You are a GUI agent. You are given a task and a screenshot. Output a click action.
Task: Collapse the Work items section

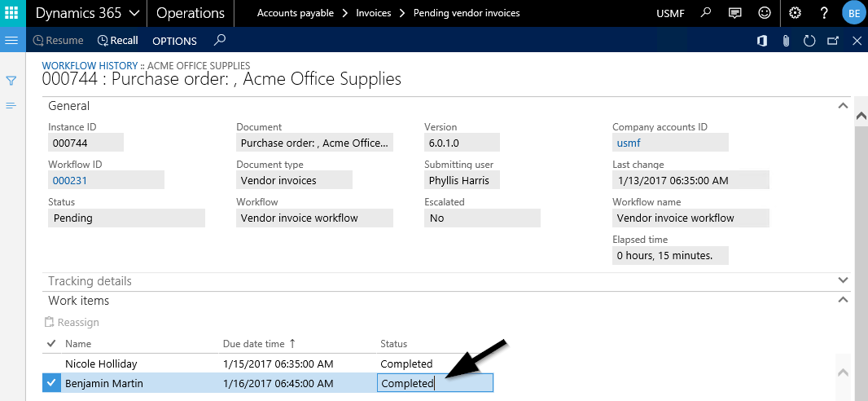[x=842, y=300]
